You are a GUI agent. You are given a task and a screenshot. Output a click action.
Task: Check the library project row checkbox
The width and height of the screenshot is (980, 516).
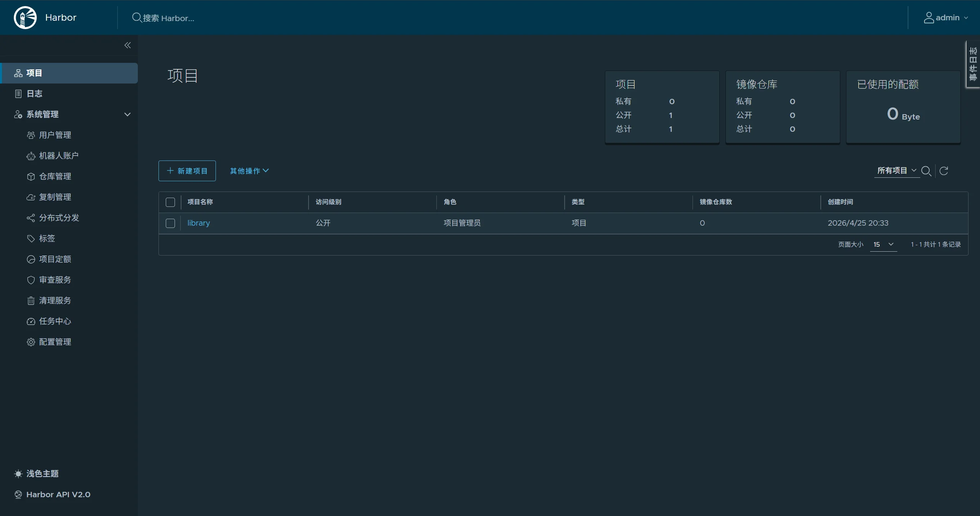click(x=170, y=223)
